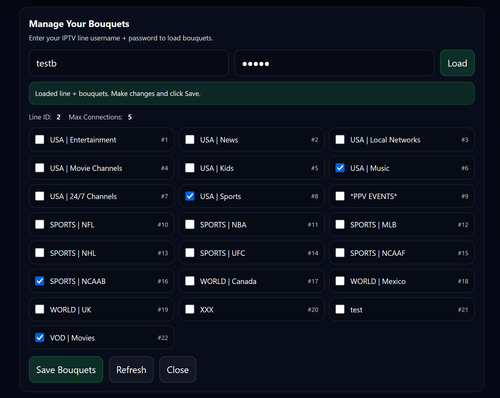The width and height of the screenshot is (500, 398).
Task: Focus the masked password field
Action: pos(334,63)
